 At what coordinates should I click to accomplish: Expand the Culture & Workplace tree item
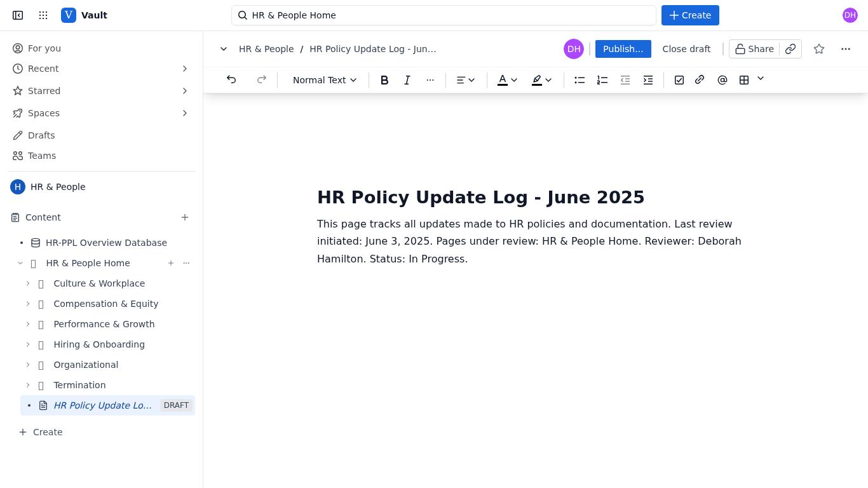point(28,283)
